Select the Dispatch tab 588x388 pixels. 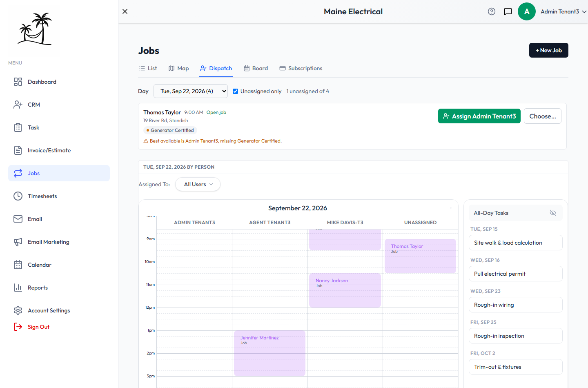point(216,68)
